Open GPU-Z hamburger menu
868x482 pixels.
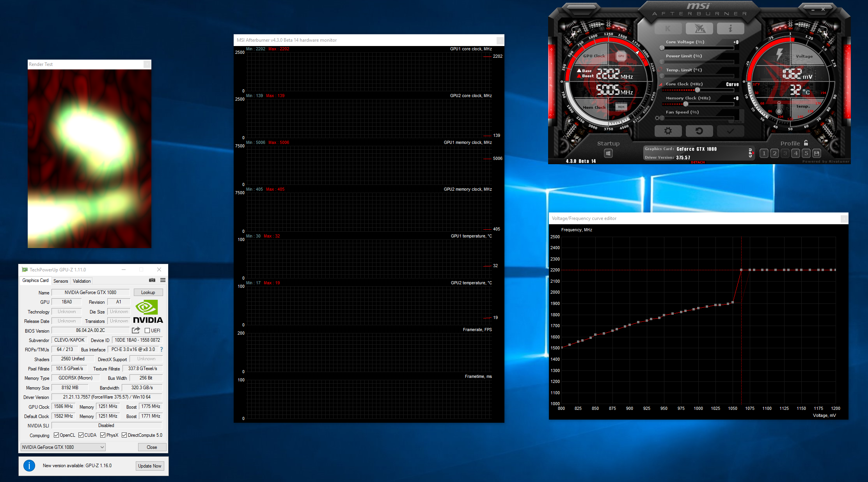(163, 280)
